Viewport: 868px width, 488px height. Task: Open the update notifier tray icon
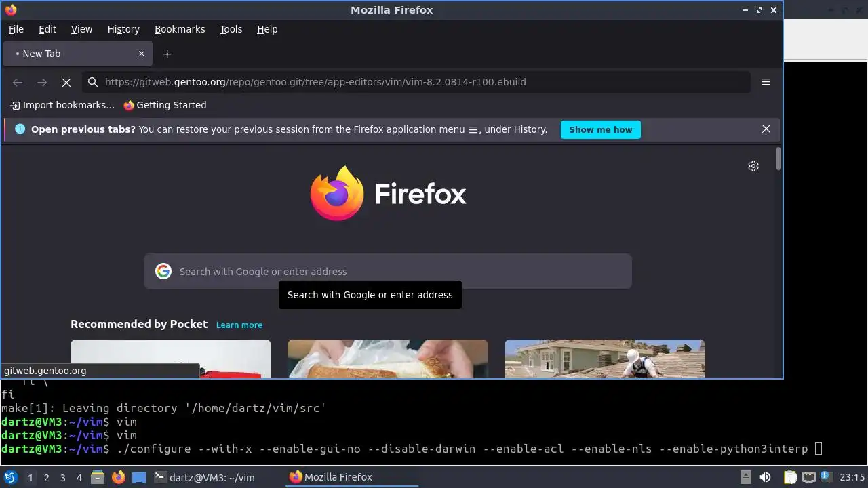[825, 477]
